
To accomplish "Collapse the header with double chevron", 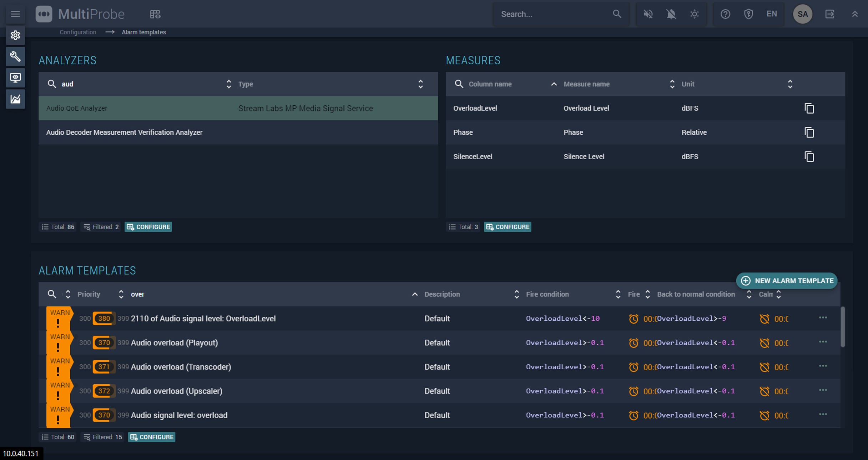I will click(855, 14).
